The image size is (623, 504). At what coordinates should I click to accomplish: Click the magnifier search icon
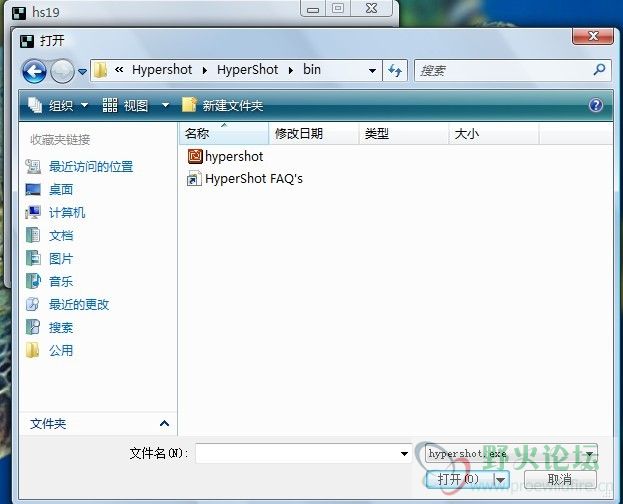(599, 70)
